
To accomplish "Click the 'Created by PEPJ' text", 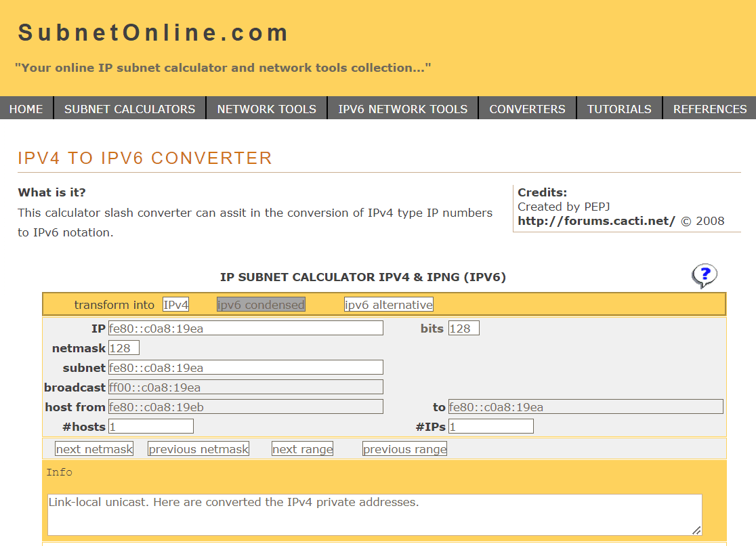I will coord(564,207).
